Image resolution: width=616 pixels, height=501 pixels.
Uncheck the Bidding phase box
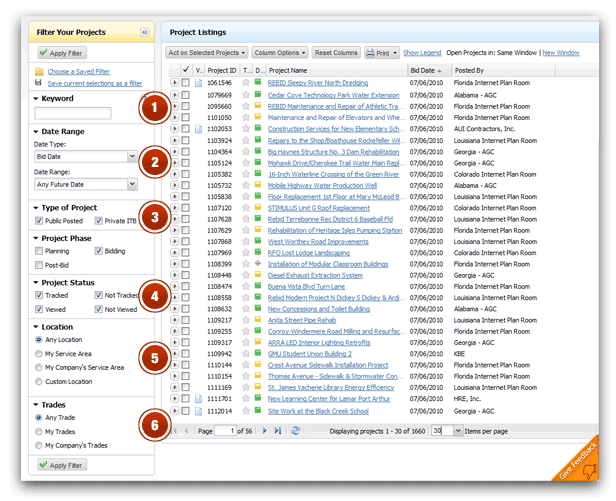(x=99, y=251)
